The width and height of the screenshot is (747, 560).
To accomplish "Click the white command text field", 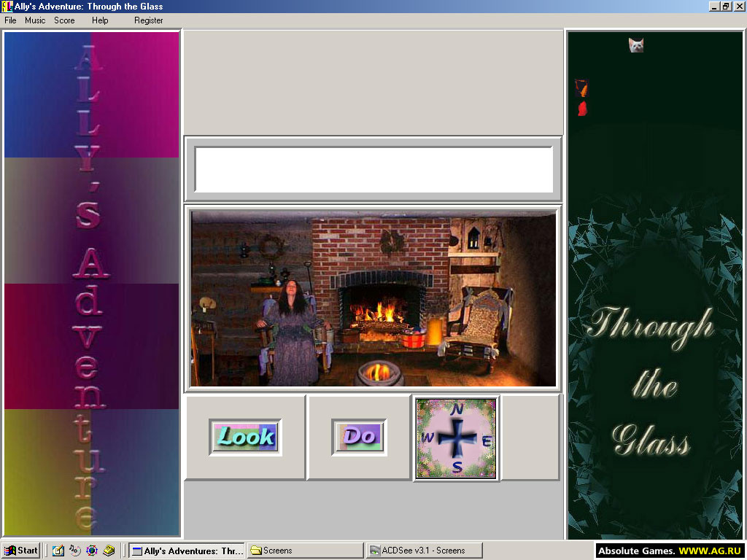I will click(x=373, y=169).
